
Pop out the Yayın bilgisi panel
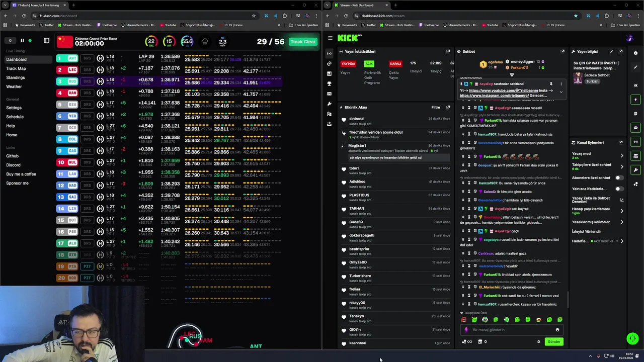620,51
